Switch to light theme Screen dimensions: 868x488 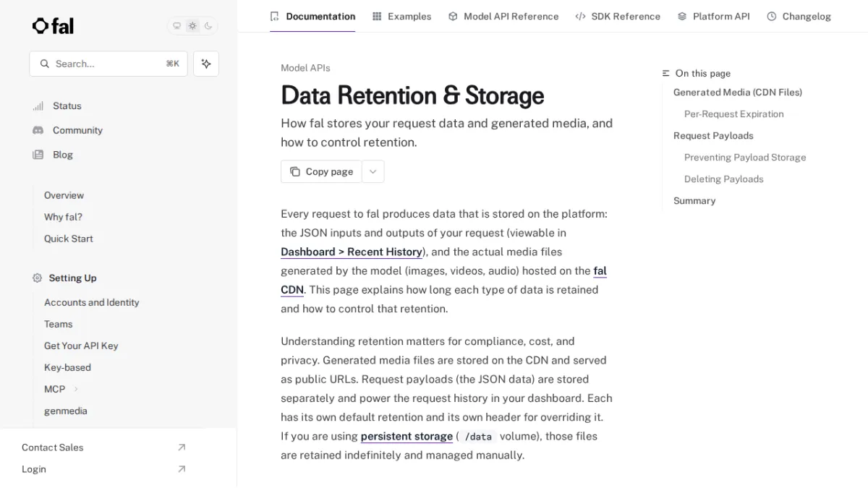192,26
